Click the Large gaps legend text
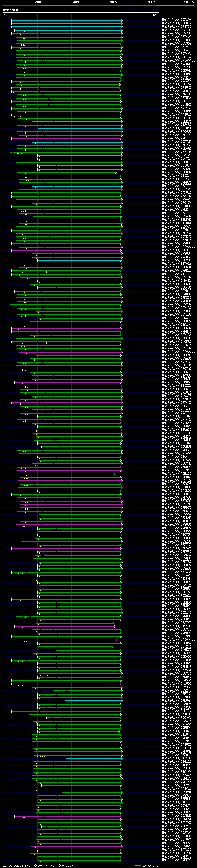 [38, 866]
